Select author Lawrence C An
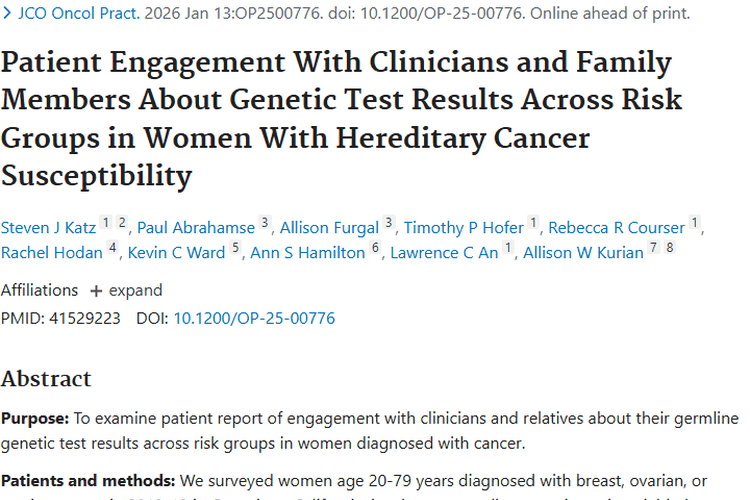The height and width of the screenshot is (500, 750). tap(443, 253)
